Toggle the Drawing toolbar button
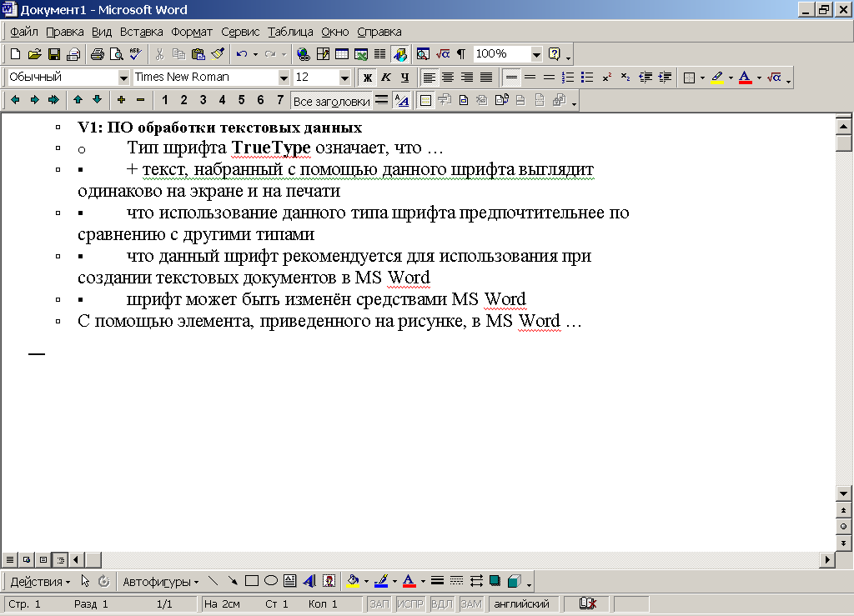854x616 pixels. tap(399, 54)
